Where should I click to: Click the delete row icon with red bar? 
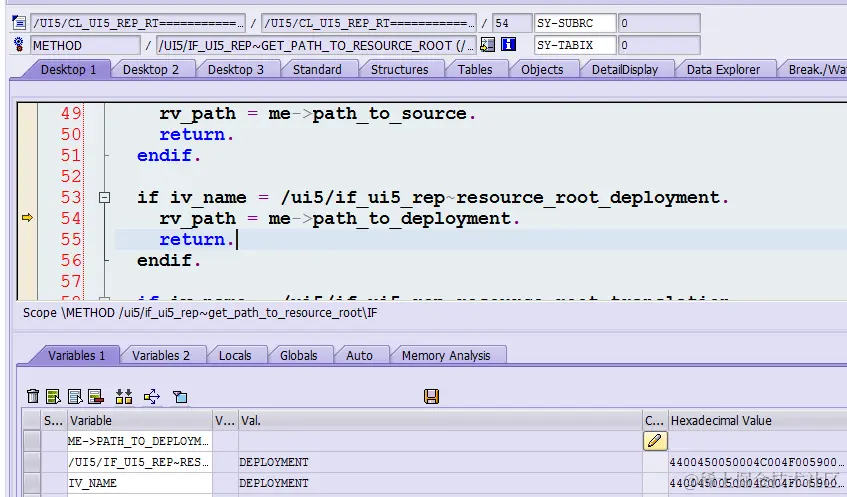coord(96,397)
